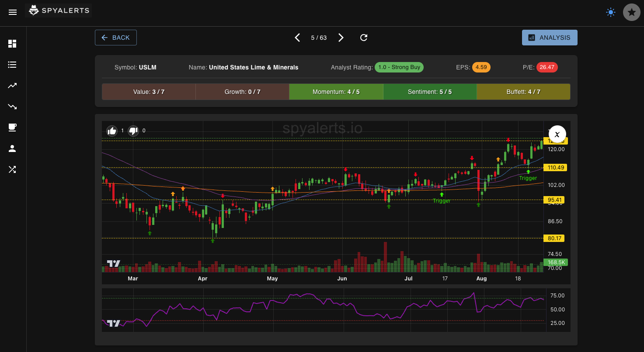644x352 pixels.
Task: Open the navigation hamburger menu
Action: pyautogui.click(x=12, y=12)
